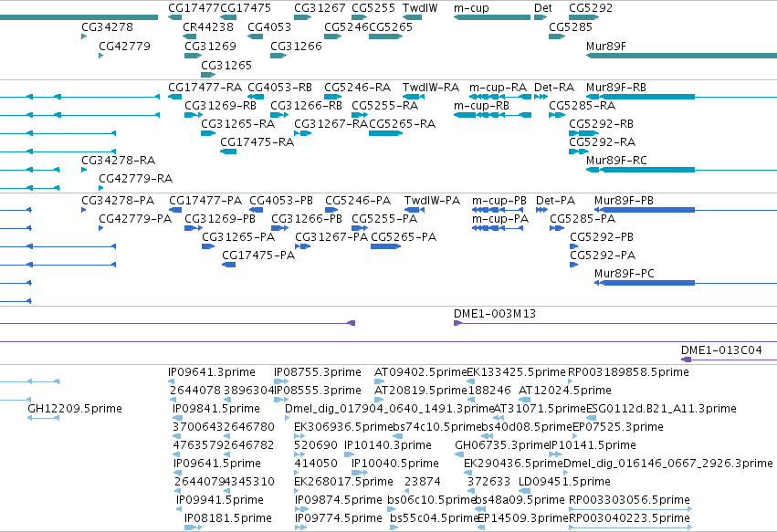Click the Mur89F gene label

click(x=606, y=46)
